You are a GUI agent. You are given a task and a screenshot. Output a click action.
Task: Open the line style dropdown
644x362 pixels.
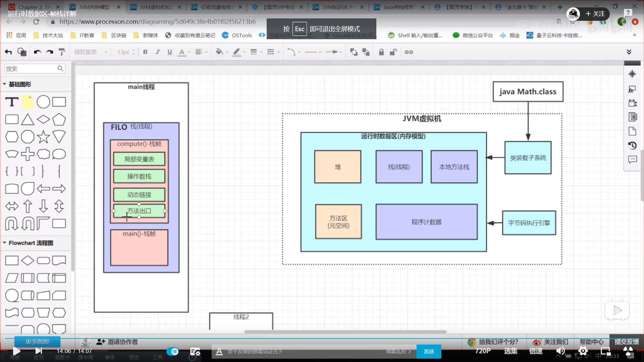point(273,52)
